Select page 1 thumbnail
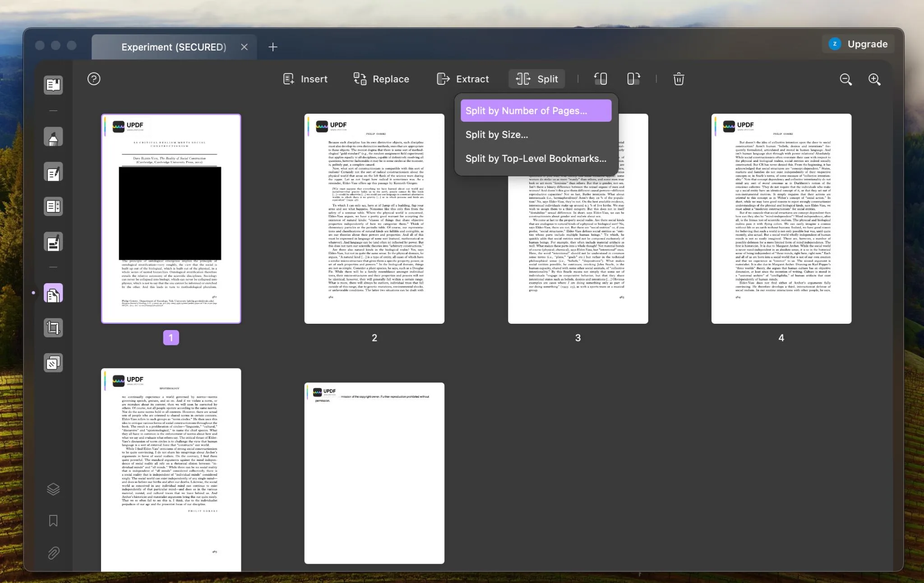The image size is (924, 583). [171, 219]
